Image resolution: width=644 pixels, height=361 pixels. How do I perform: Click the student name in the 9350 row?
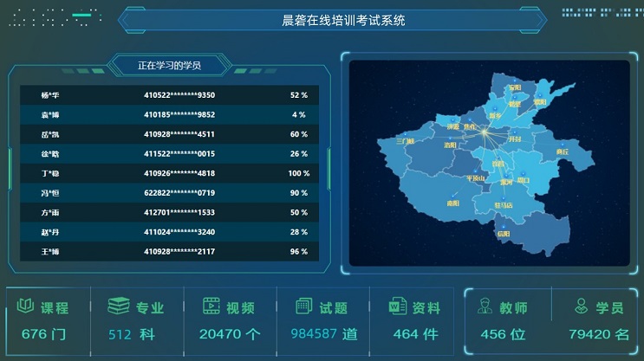pos(50,95)
